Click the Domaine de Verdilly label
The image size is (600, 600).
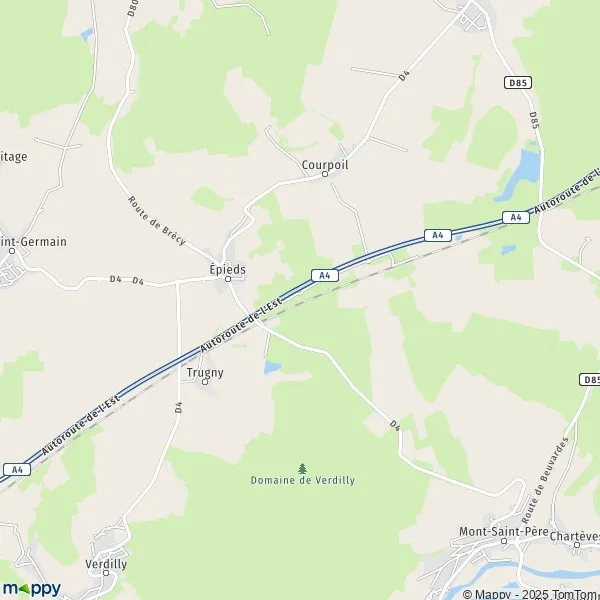coord(303,480)
